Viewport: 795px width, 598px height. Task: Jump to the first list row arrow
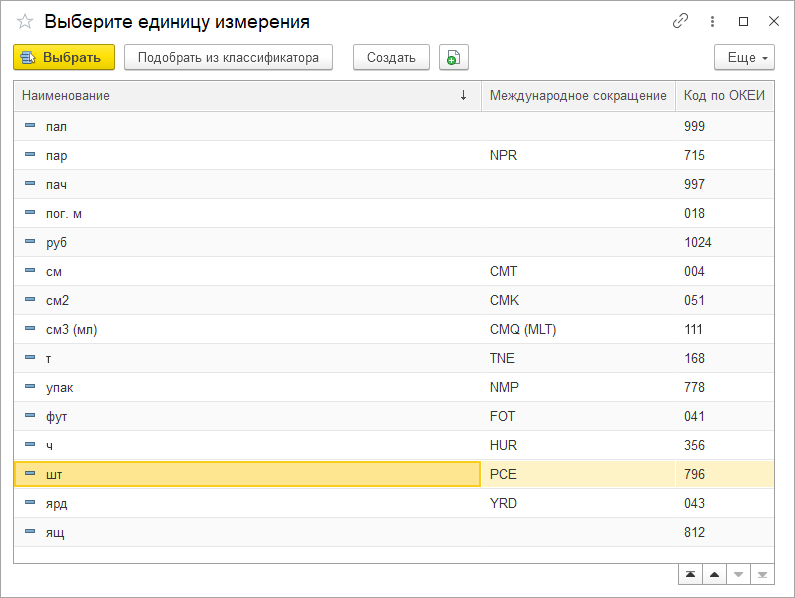690,574
